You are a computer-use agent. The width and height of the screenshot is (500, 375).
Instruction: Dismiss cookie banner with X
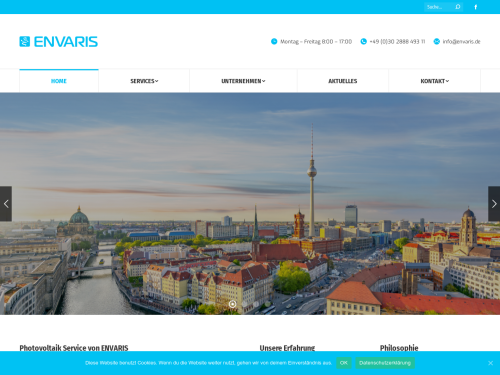click(x=490, y=363)
